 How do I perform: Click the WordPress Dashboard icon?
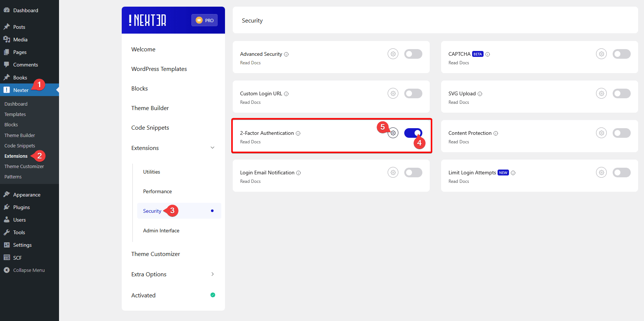7,10
